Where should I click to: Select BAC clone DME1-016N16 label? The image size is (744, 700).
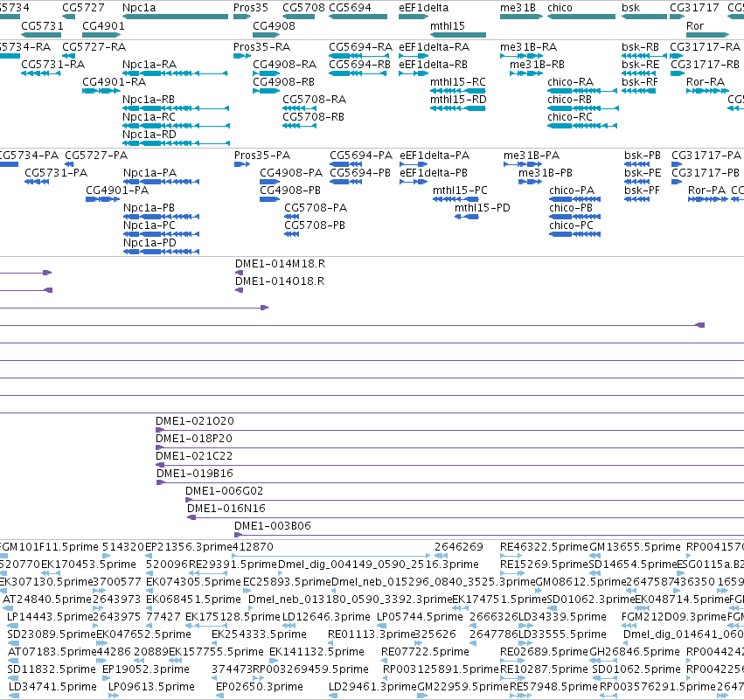(226, 509)
